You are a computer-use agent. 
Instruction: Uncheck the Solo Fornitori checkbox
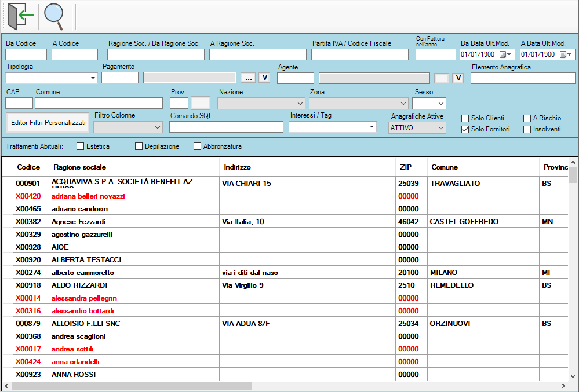(x=465, y=129)
